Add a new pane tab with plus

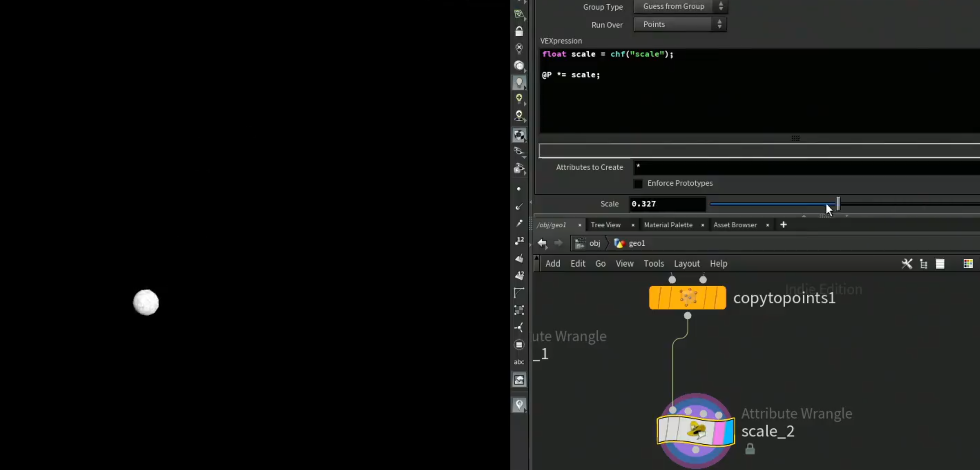click(783, 225)
